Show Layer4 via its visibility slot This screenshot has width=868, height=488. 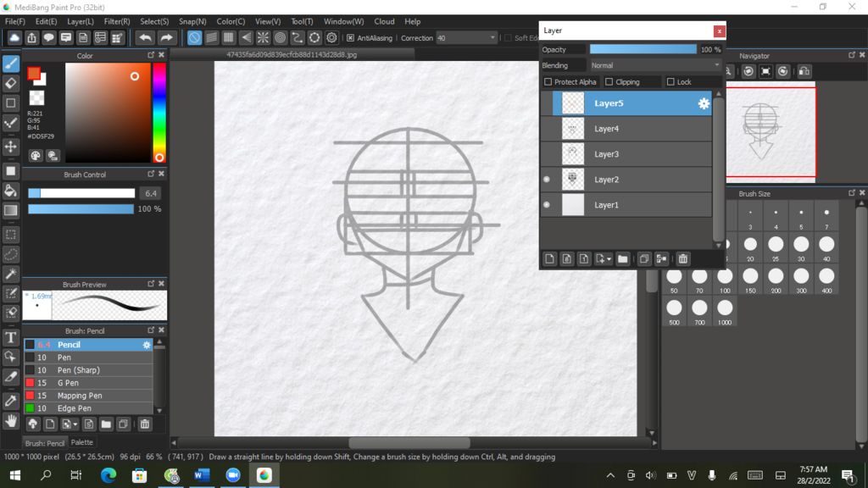coord(547,129)
